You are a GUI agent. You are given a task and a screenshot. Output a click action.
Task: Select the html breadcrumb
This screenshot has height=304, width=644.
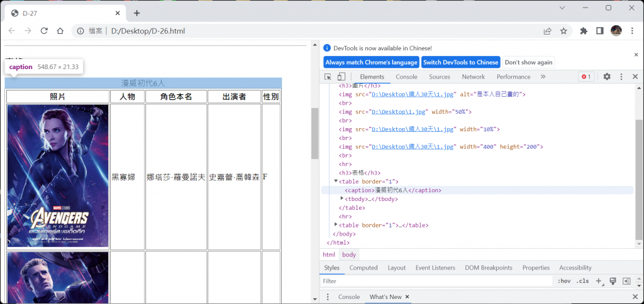(328, 254)
